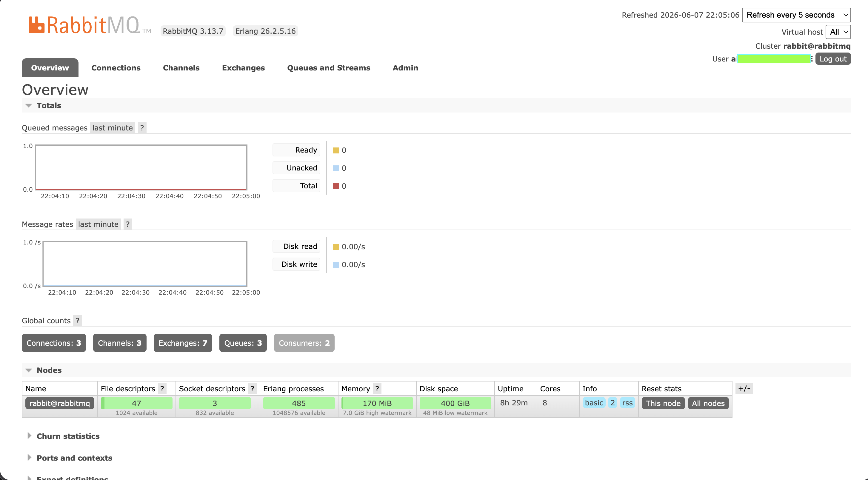The image size is (868, 480).
Task: Toggle node table columns with +/-
Action: pyautogui.click(x=744, y=388)
